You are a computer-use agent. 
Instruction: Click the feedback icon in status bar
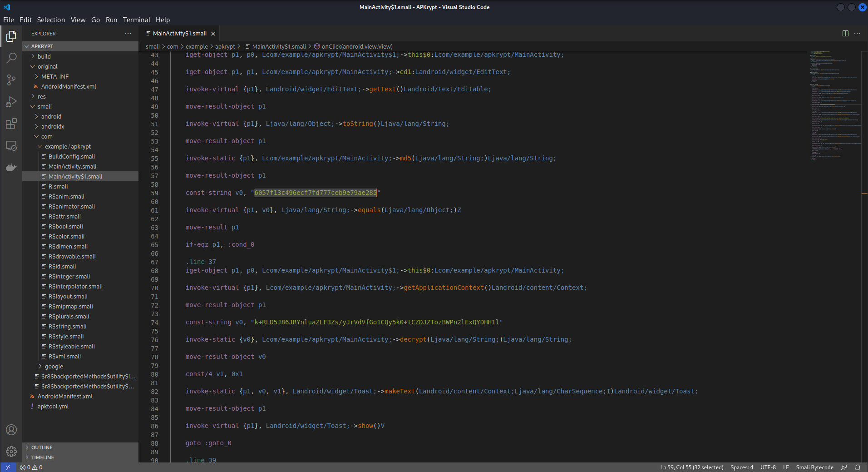(844, 467)
